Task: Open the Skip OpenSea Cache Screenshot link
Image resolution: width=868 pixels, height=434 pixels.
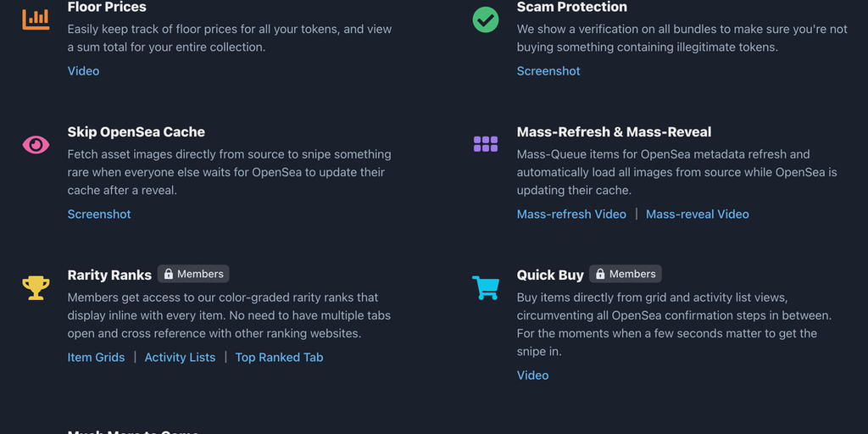Action: [99, 214]
